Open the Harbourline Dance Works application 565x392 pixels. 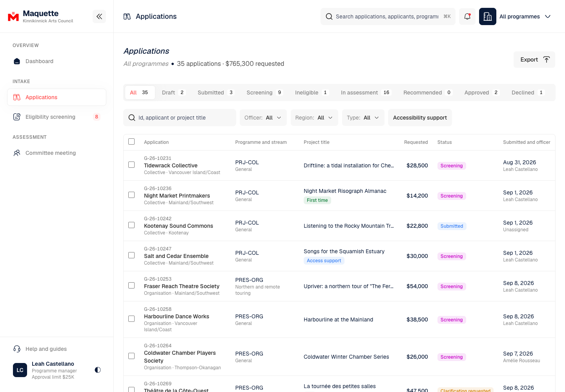click(x=177, y=316)
